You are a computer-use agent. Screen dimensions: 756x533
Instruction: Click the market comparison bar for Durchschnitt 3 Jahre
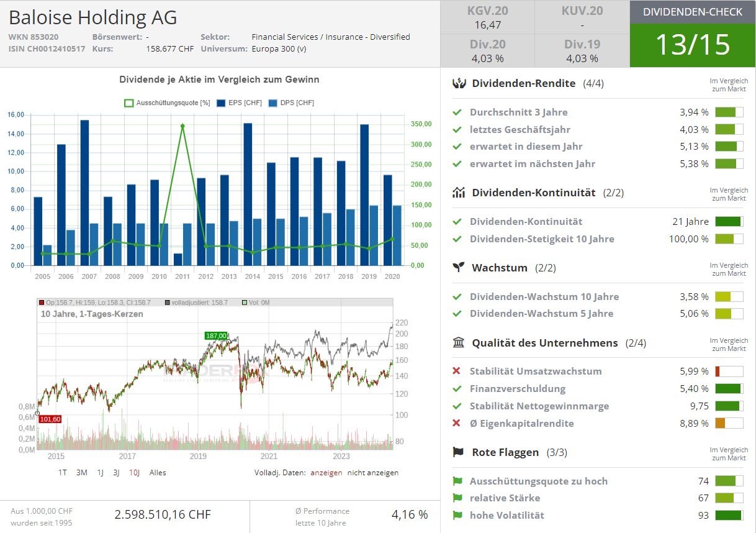pos(729,112)
